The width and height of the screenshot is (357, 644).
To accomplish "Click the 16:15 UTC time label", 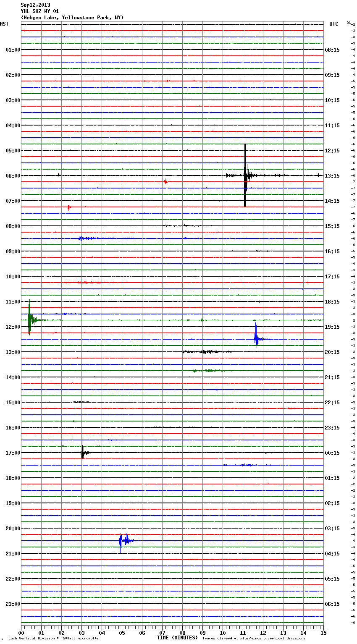I will tap(332, 251).
